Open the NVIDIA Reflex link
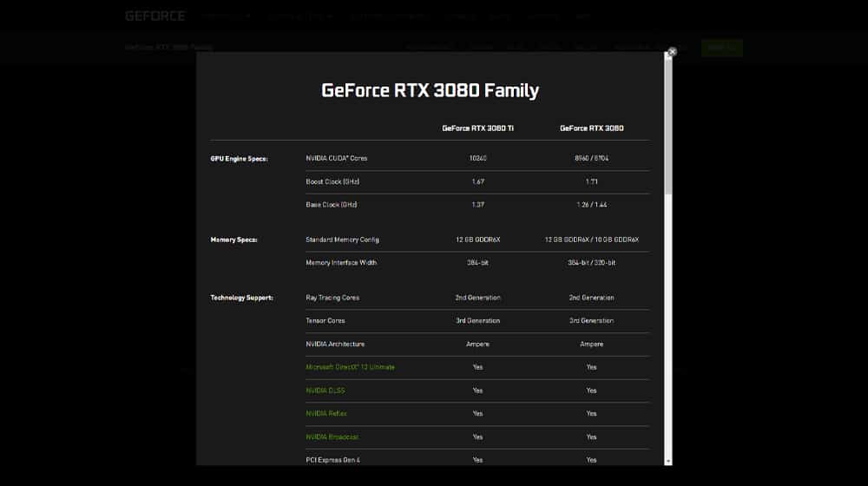 [326, 413]
